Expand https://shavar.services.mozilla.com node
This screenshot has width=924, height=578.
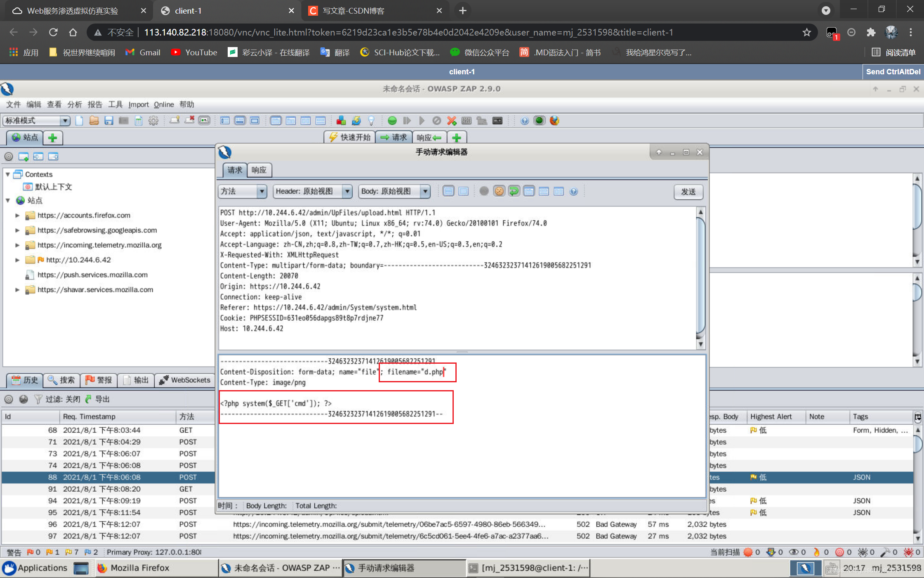pyautogui.click(x=17, y=290)
